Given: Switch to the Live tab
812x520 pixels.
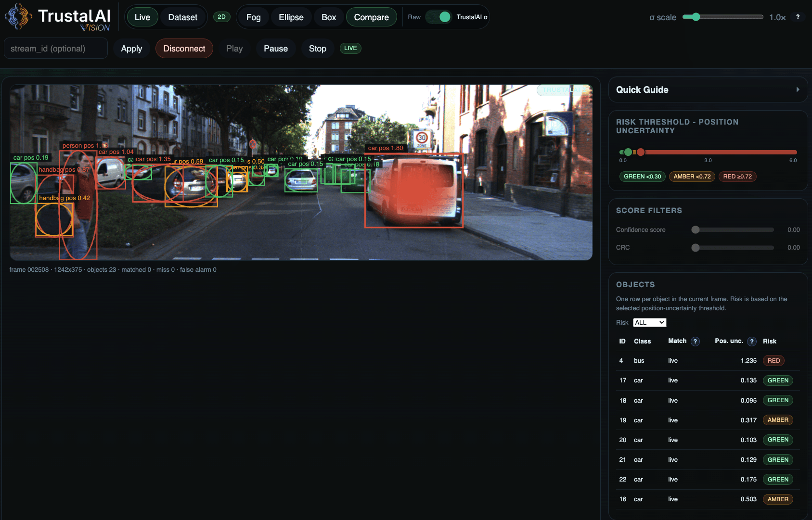Looking at the screenshot, I should 142,17.
